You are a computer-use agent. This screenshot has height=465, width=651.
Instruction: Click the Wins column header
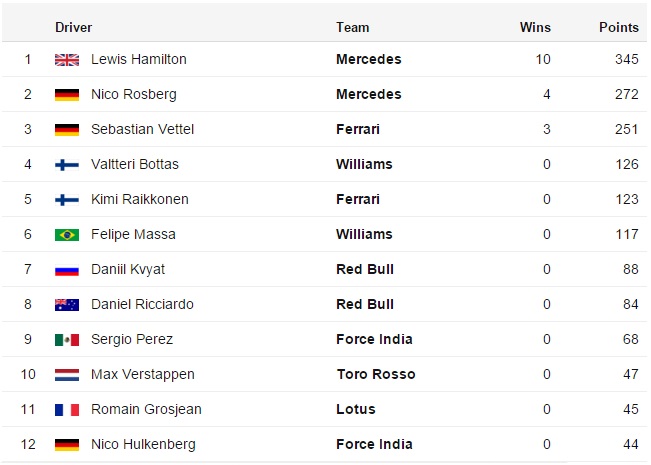point(535,28)
